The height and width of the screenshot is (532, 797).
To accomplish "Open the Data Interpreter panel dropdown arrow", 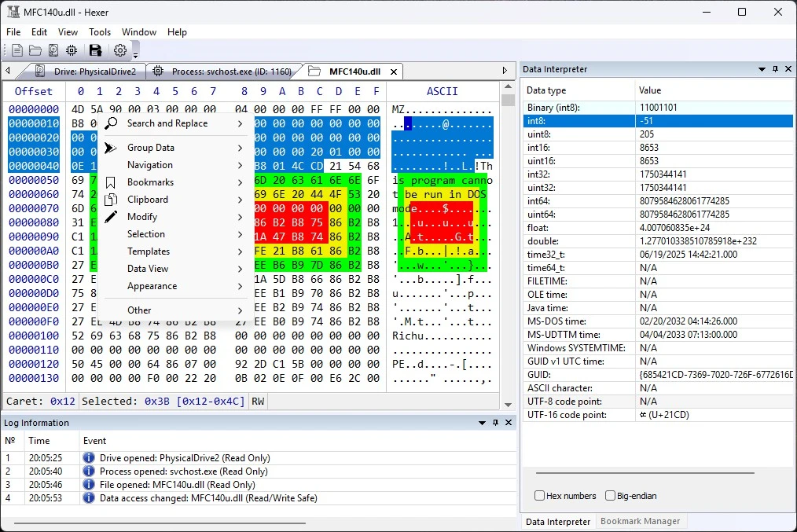I will coord(762,69).
